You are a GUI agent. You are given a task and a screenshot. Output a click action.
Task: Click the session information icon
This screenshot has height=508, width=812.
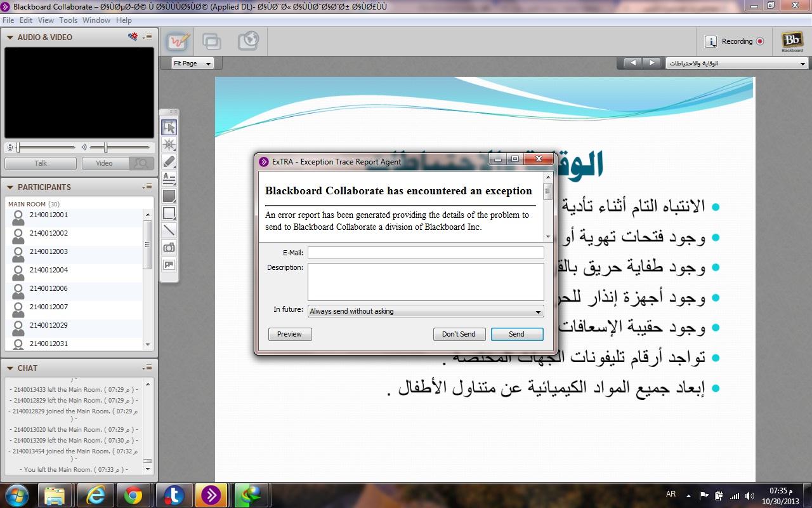(711, 41)
